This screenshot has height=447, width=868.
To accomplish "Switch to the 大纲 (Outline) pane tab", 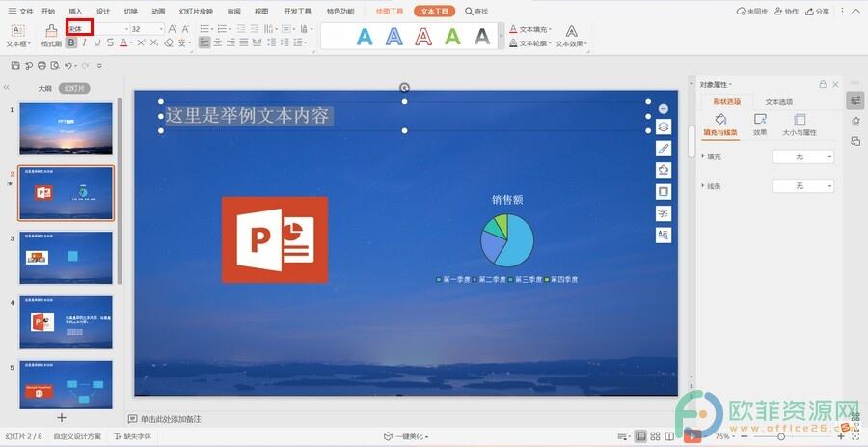I will coord(44,88).
